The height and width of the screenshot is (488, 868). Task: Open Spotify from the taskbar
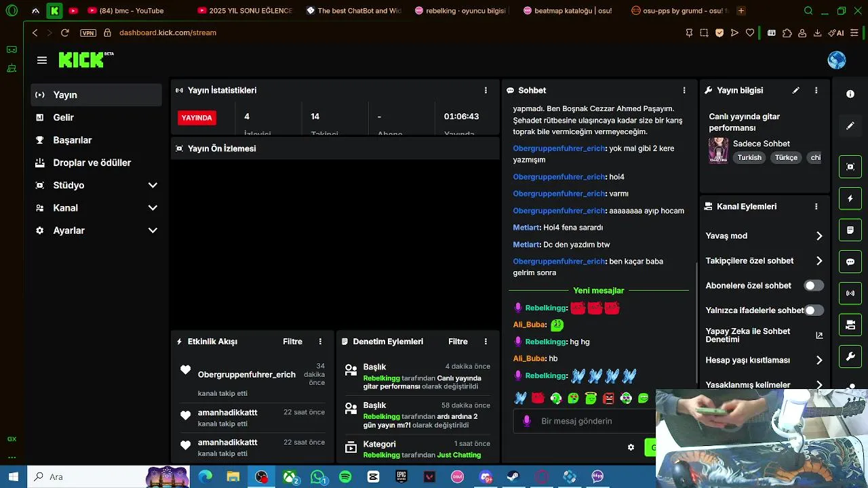345,476
